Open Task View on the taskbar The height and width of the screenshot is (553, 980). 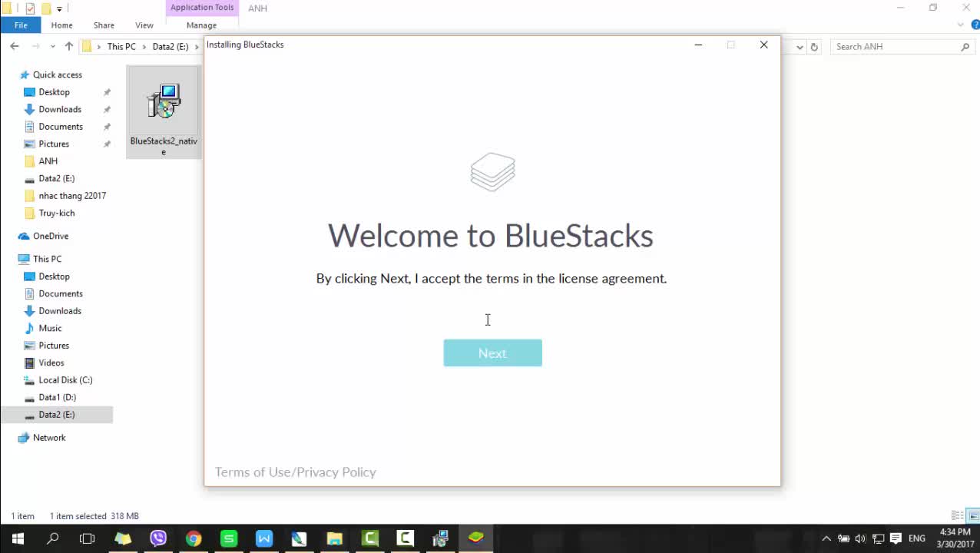coord(88,538)
